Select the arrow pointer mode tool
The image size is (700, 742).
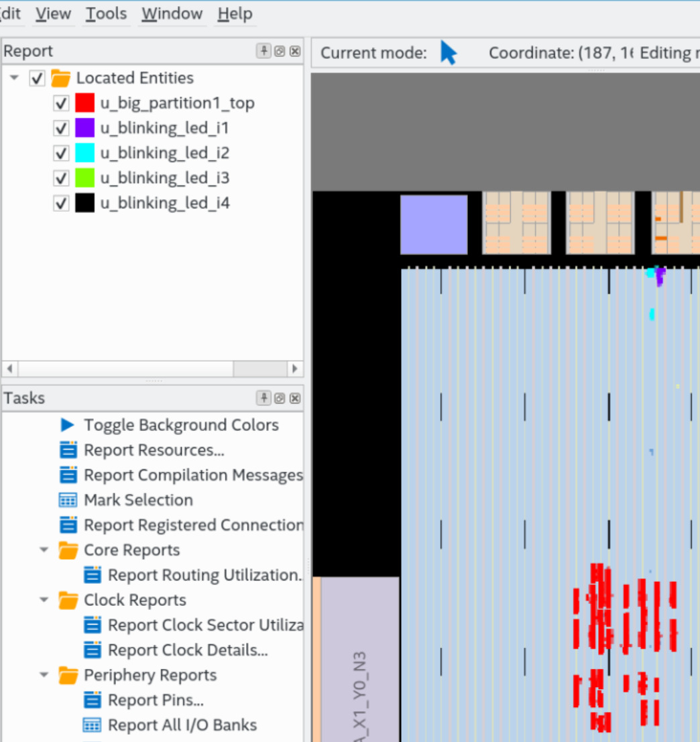(x=448, y=53)
